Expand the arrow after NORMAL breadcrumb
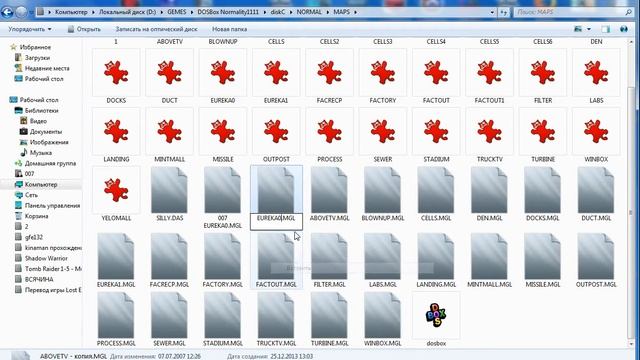 [328, 12]
